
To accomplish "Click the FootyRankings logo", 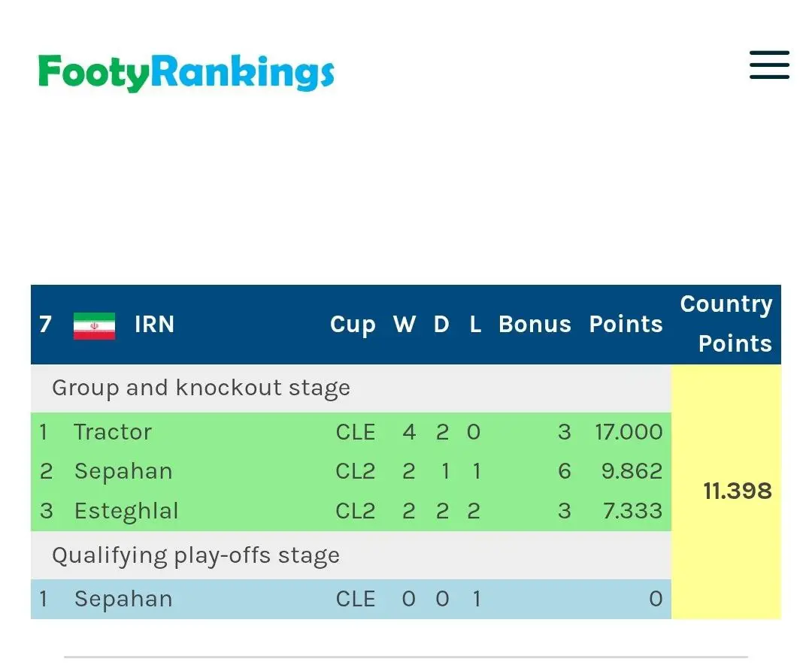I will pyautogui.click(x=186, y=73).
